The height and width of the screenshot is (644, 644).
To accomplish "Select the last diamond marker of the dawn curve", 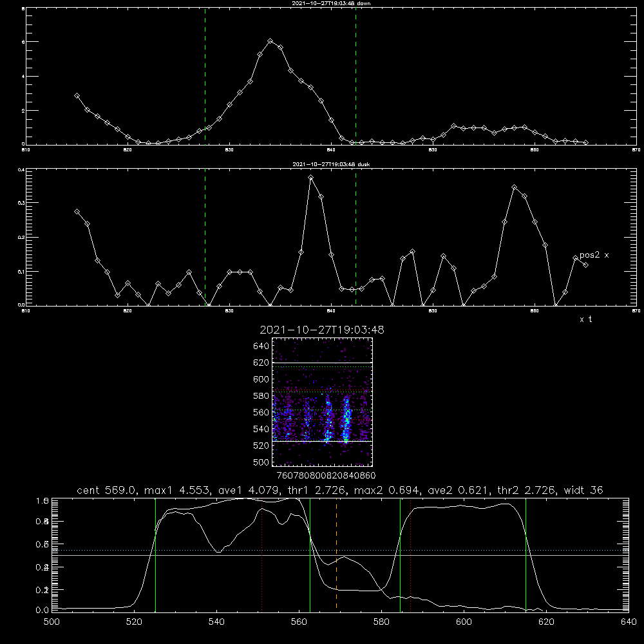I will pos(585,142).
